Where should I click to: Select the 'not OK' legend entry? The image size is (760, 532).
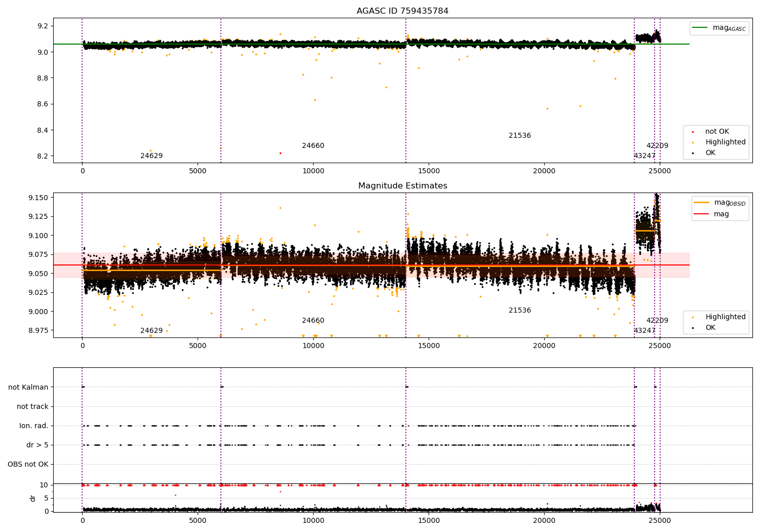[x=717, y=132]
